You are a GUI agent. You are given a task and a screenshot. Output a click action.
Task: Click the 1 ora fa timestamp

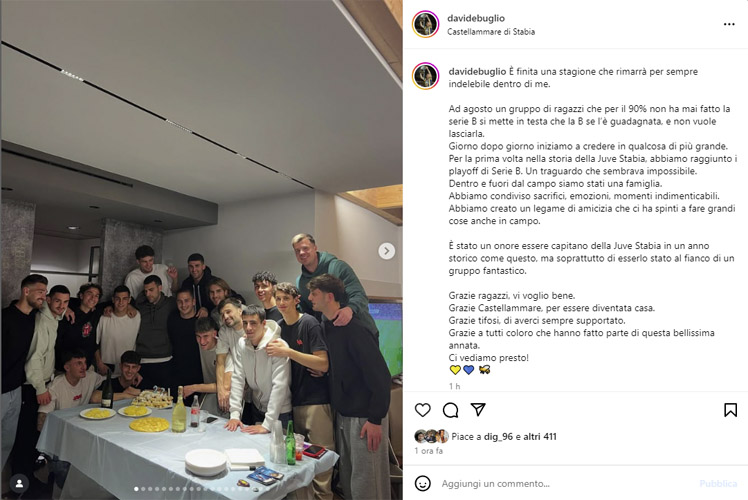tap(428, 451)
